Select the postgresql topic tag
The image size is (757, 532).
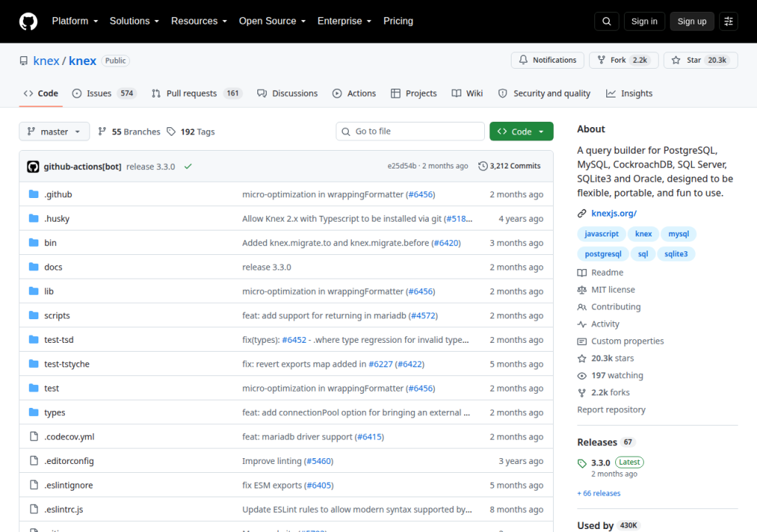603,254
